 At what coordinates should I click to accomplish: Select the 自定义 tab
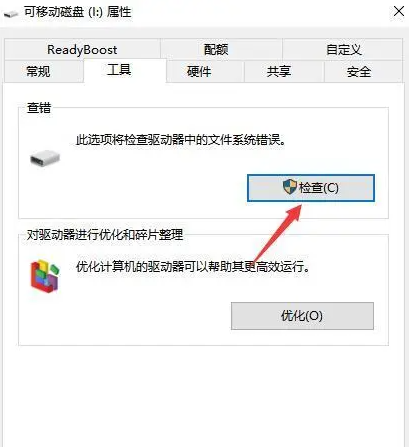(x=343, y=50)
